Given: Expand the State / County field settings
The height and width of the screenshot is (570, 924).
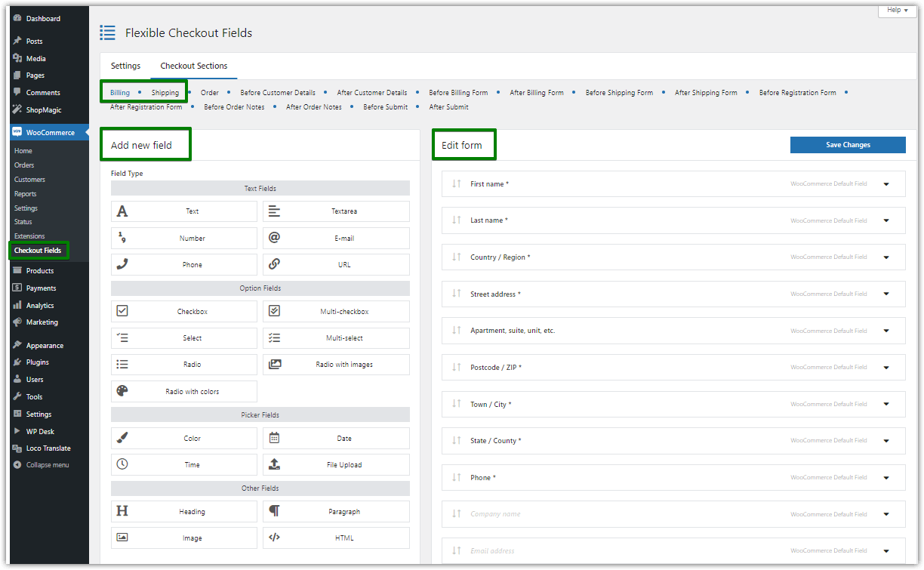Looking at the screenshot, I should click(886, 441).
